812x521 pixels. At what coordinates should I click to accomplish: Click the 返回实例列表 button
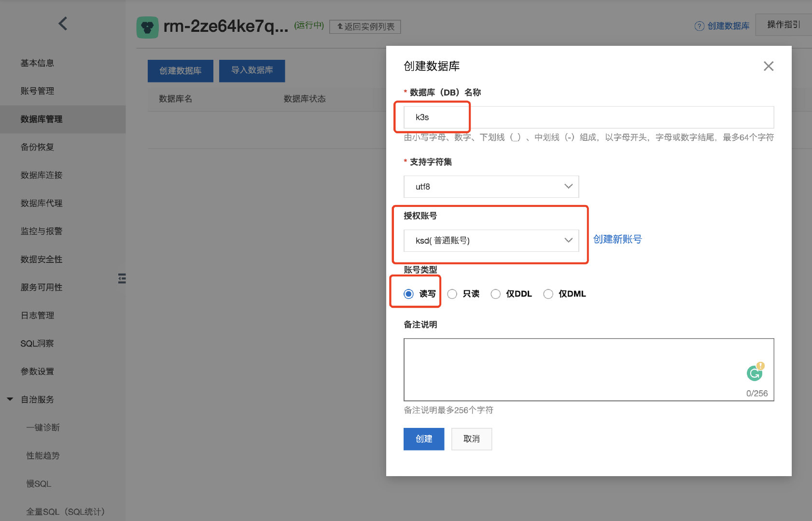point(365,27)
